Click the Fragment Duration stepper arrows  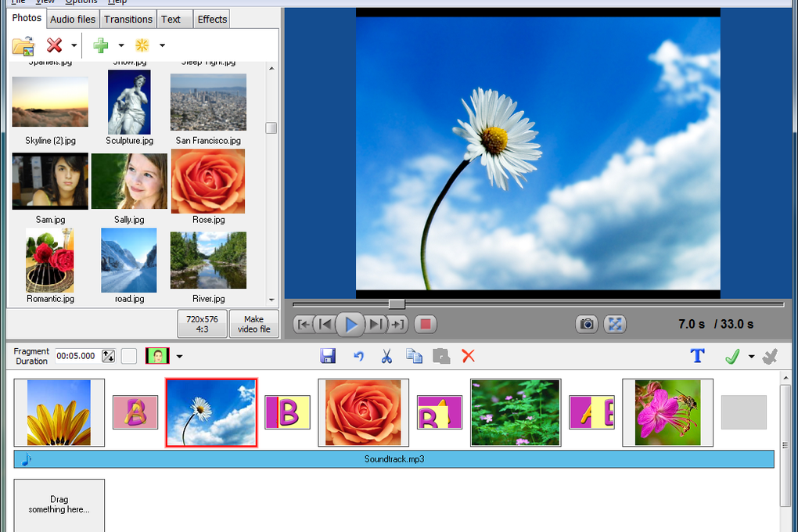(x=109, y=356)
